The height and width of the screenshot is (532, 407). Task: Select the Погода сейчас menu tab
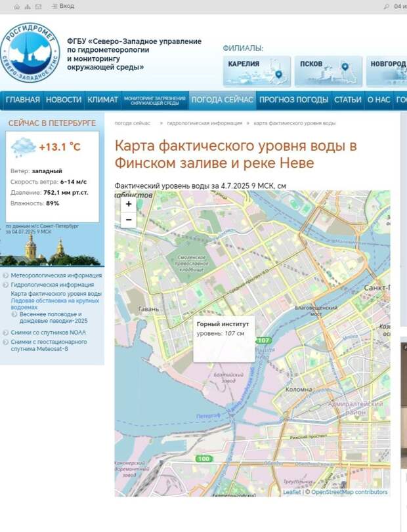click(x=223, y=100)
